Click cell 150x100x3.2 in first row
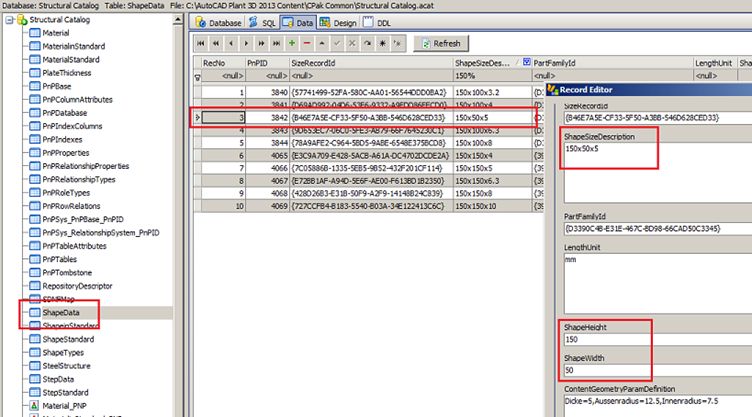 coord(492,92)
